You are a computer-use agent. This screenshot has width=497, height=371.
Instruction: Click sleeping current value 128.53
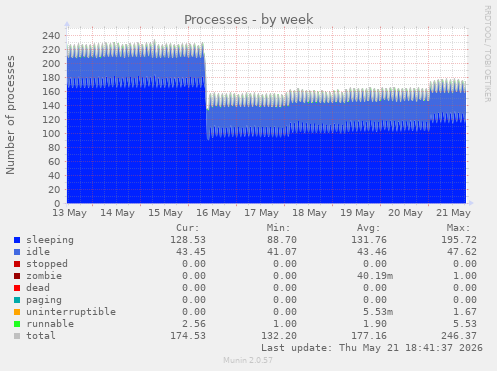click(x=188, y=240)
